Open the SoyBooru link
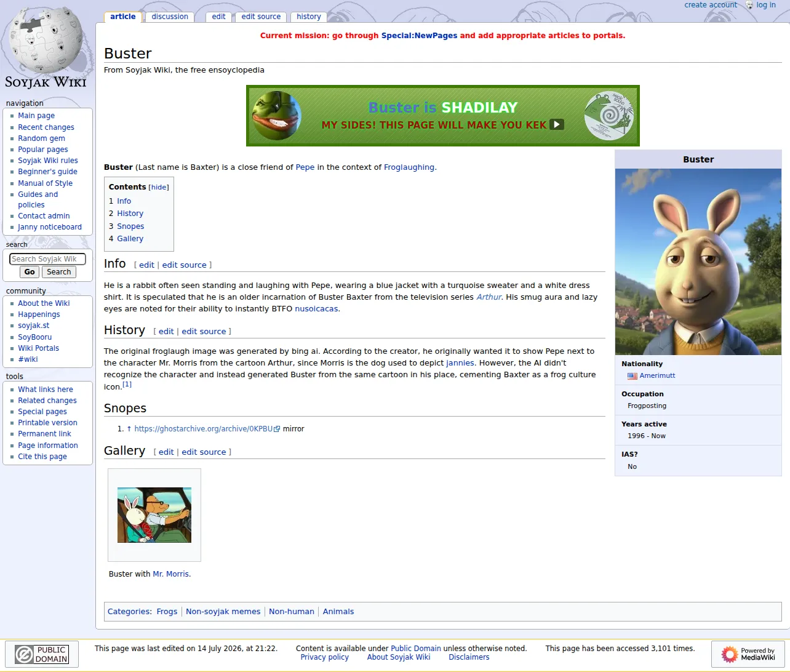Viewport: 790px width, 672px height. click(35, 337)
